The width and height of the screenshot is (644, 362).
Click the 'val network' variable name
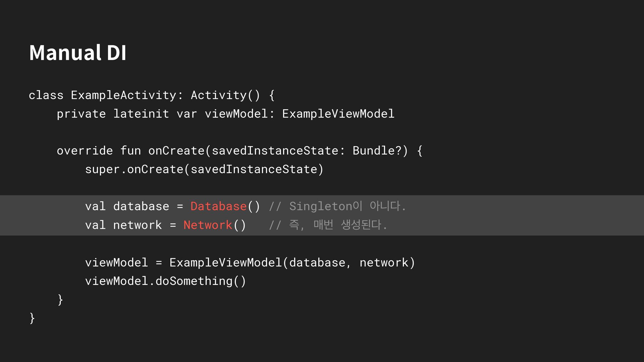pyautogui.click(x=137, y=225)
